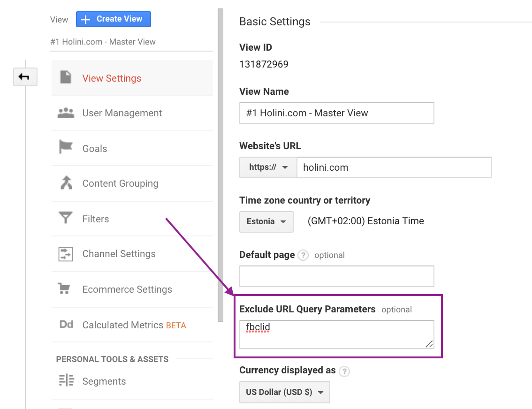This screenshot has height=409, width=532.
Task: Select the #1 Holini.com - Master View selector
Action: (131, 42)
